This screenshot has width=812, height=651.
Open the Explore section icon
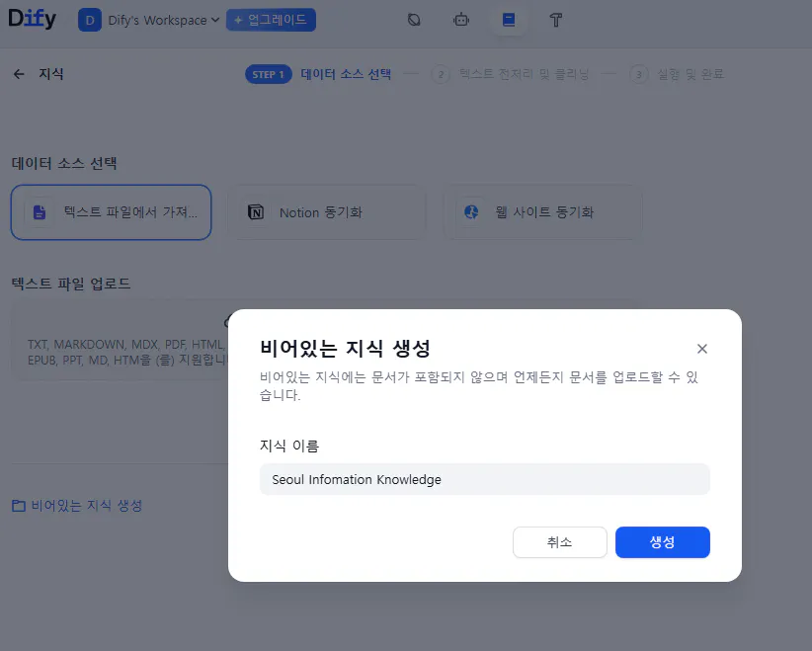pos(414,20)
